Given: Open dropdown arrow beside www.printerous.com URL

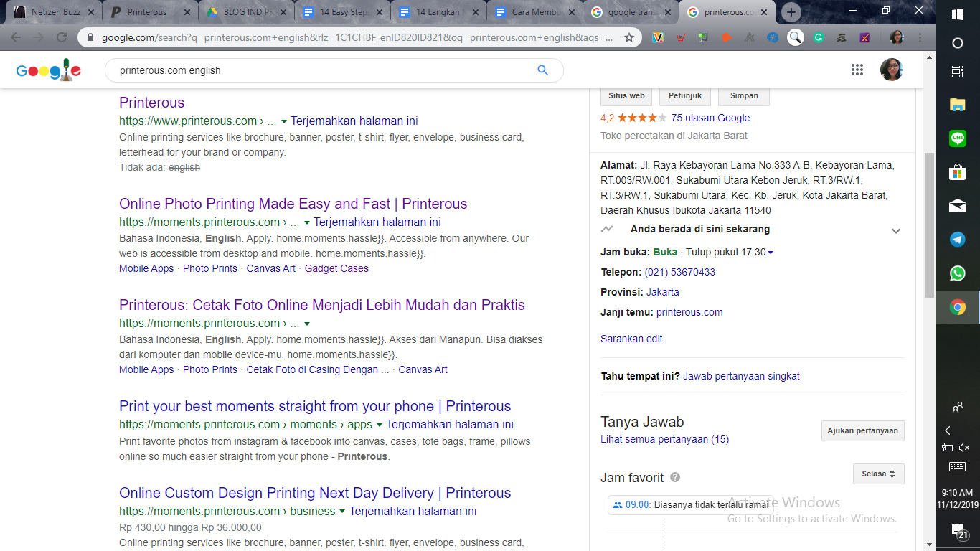Looking at the screenshot, I should pyautogui.click(x=284, y=121).
